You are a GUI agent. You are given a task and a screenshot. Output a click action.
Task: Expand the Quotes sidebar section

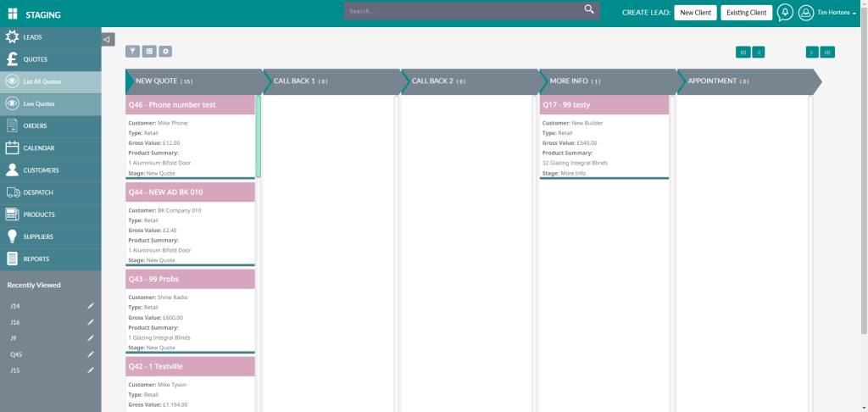(x=35, y=59)
